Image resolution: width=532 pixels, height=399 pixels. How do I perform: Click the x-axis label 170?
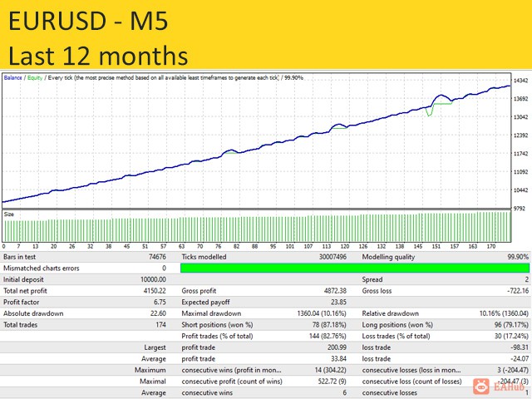pos(491,246)
